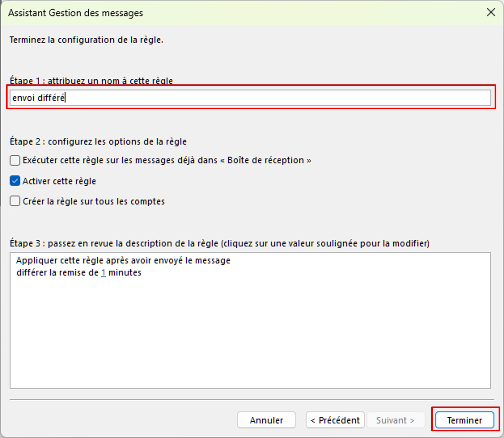
Task: Click the "Étape 1 : attribuez un nom" label
Action: (91, 81)
